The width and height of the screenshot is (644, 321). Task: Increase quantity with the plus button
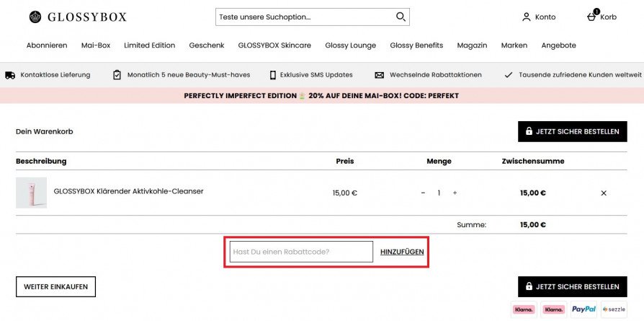pyautogui.click(x=455, y=193)
